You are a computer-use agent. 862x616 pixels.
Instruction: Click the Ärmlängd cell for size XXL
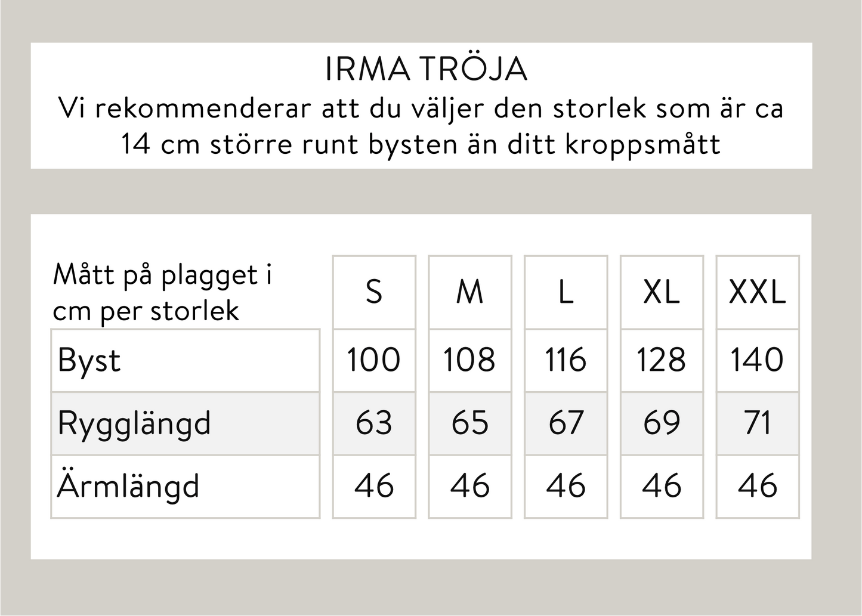pos(758,486)
